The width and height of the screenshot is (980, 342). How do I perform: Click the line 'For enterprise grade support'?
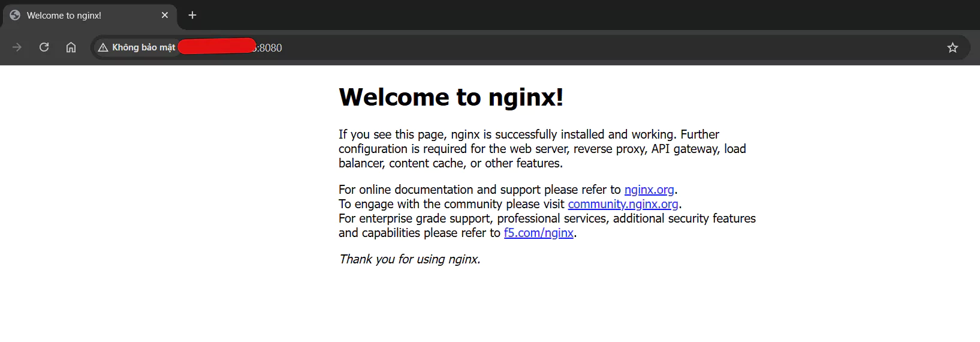pos(547,218)
